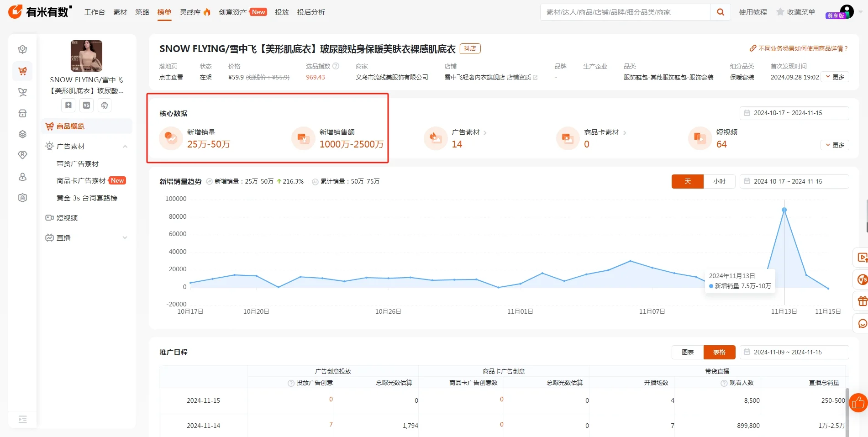
Task: Switch the sales trend chart to 小时 view
Action: pos(720,181)
